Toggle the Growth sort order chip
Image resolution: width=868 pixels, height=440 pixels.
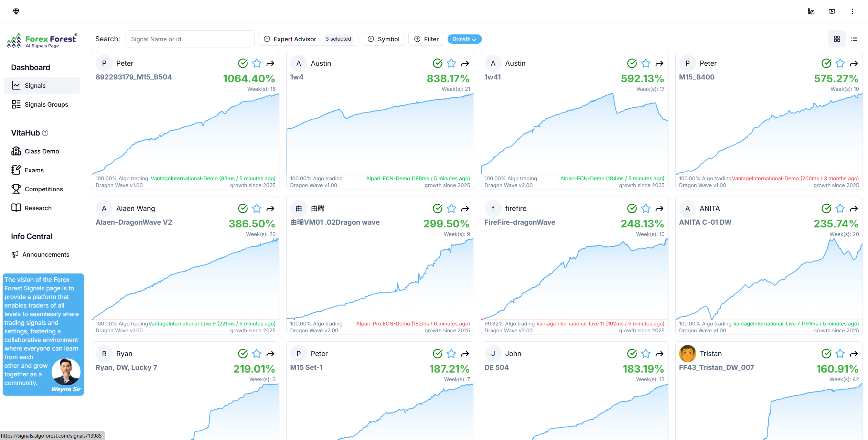464,39
